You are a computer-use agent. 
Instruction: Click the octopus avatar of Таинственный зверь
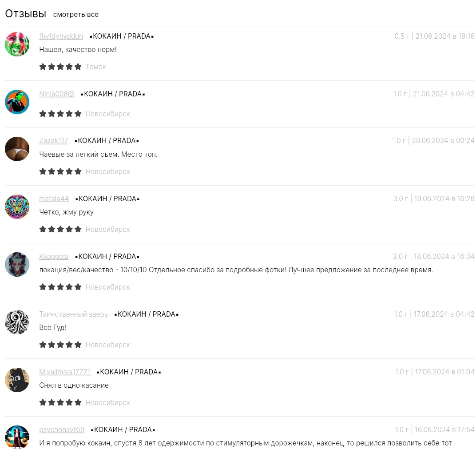17,322
